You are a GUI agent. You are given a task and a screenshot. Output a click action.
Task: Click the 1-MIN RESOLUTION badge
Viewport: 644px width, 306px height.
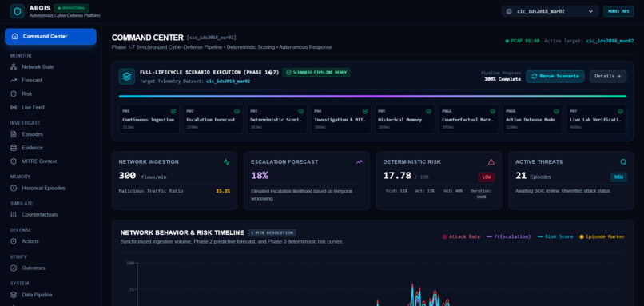coord(272,232)
